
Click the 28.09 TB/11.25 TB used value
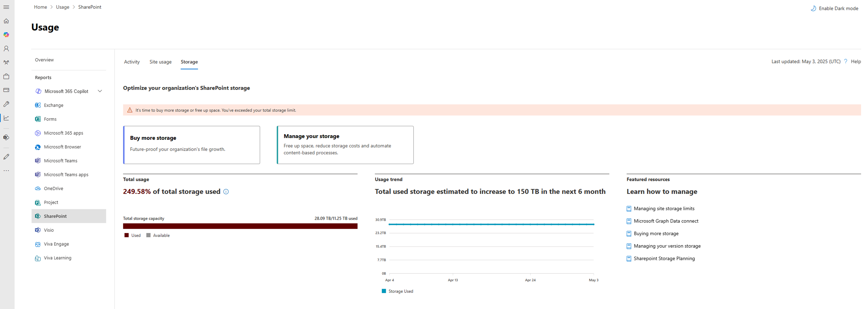pyautogui.click(x=336, y=218)
